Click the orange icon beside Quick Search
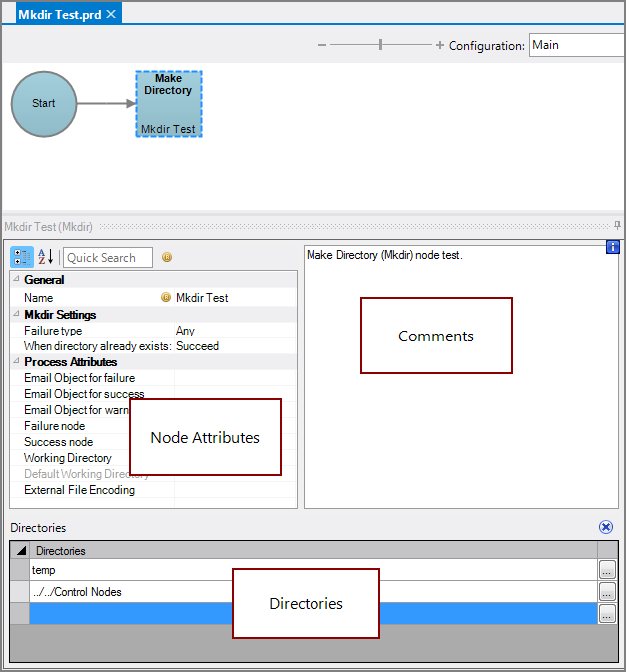The width and height of the screenshot is (626, 672). [167, 257]
